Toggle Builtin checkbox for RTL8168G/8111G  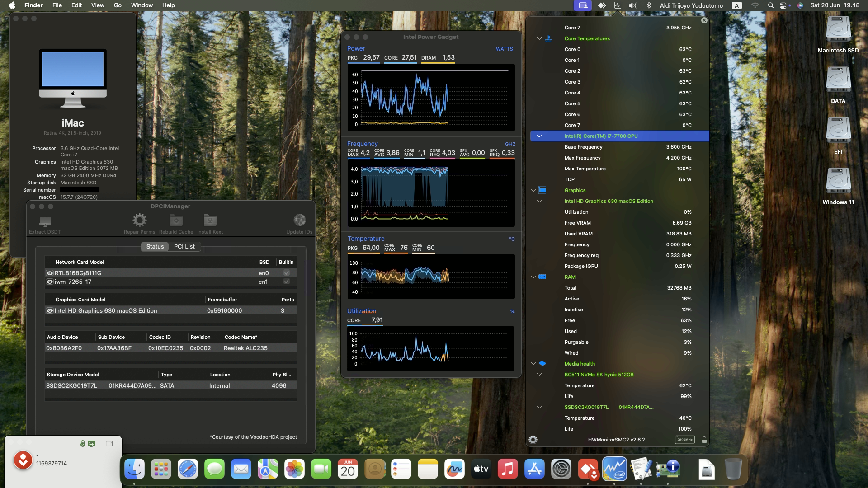[286, 273]
